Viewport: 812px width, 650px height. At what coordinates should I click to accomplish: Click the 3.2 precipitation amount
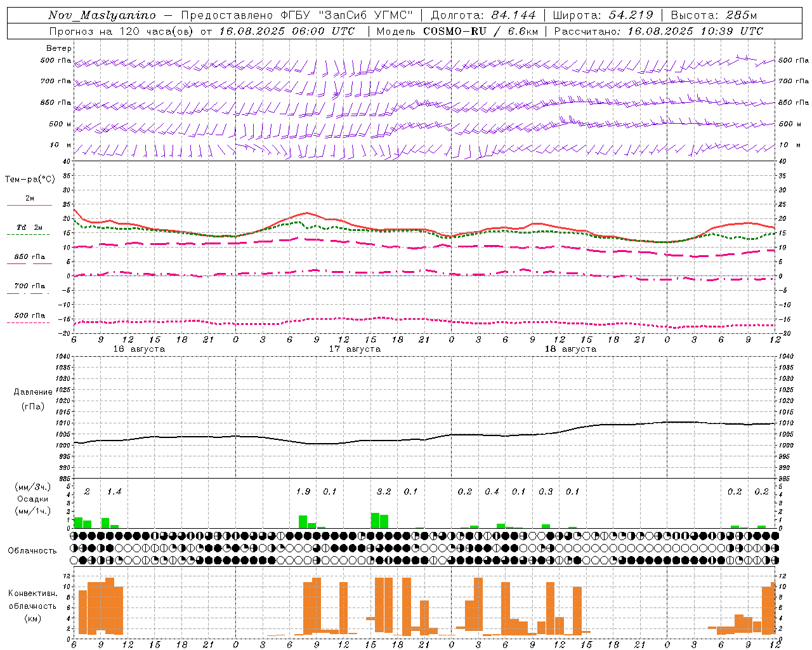pyautogui.click(x=384, y=491)
